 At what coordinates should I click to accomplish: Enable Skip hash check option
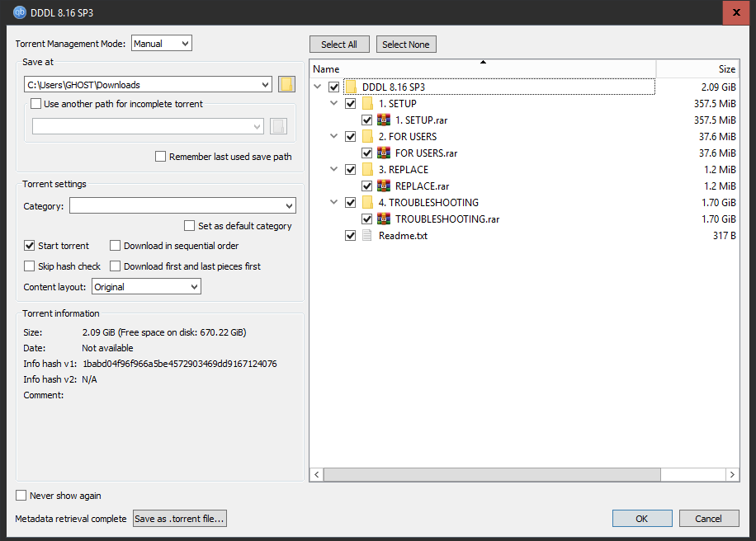click(x=31, y=266)
